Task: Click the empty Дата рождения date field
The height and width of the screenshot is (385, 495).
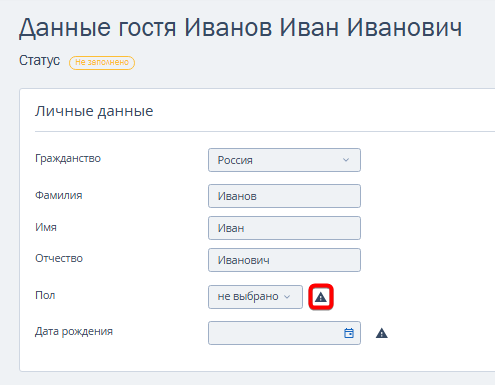Action: 284,333
